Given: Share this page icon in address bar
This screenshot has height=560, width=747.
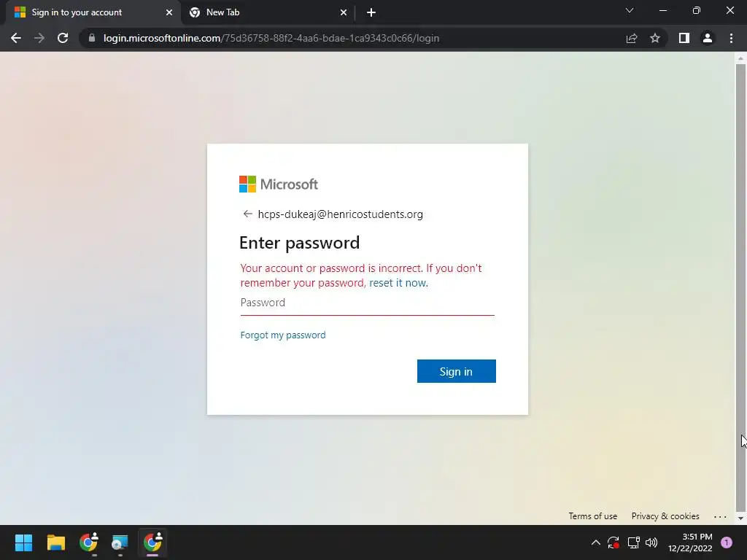Looking at the screenshot, I should (x=632, y=38).
